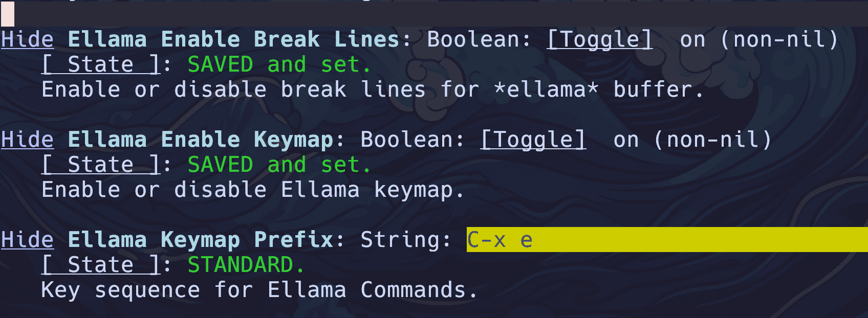The height and width of the screenshot is (318, 868).
Task: Click the Ellama Enable Keymap heading
Action: tap(200, 140)
